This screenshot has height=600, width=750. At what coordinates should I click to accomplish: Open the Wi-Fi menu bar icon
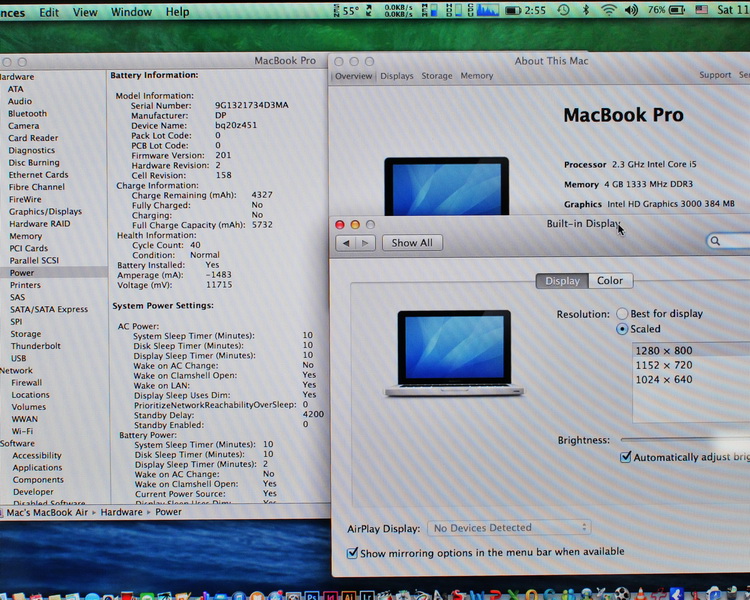tap(608, 10)
